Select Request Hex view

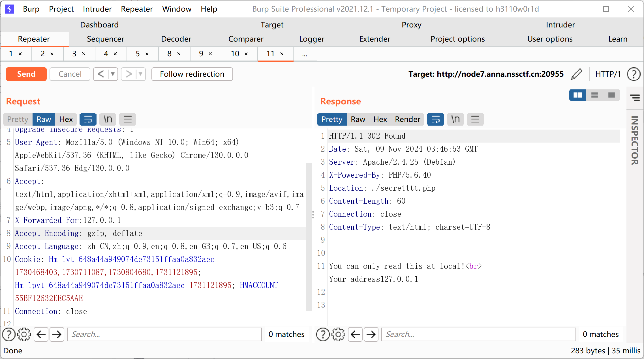tap(66, 119)
